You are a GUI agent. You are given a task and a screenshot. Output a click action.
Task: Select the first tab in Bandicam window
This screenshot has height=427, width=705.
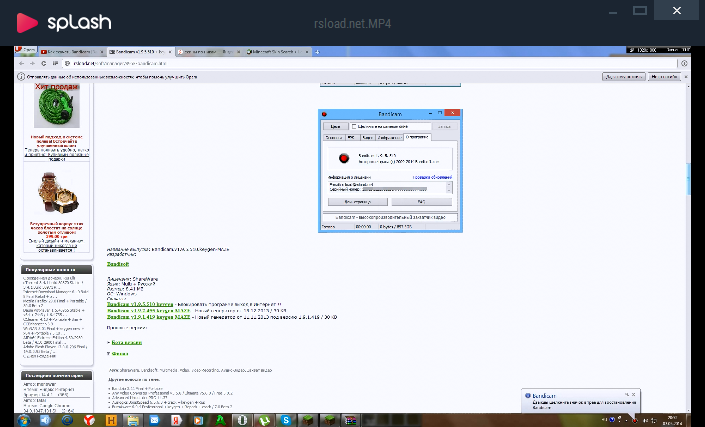pos(334,138)
